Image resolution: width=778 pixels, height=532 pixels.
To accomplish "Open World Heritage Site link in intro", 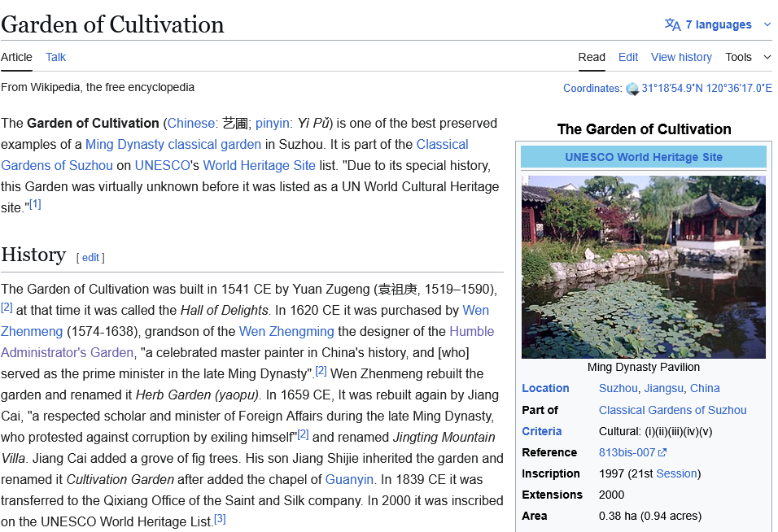I will pos(259,165).
